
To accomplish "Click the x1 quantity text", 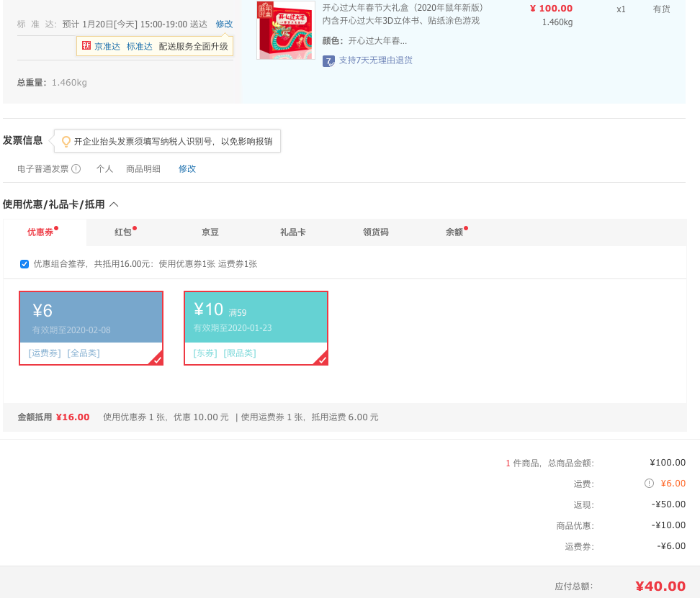I will (621, 9).
